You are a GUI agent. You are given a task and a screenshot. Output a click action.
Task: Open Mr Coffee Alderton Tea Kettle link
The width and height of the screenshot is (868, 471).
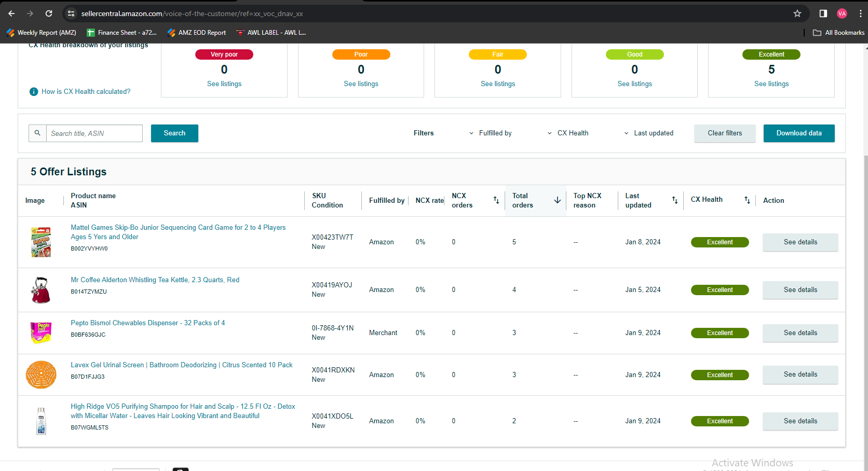(x=155, y=280)
